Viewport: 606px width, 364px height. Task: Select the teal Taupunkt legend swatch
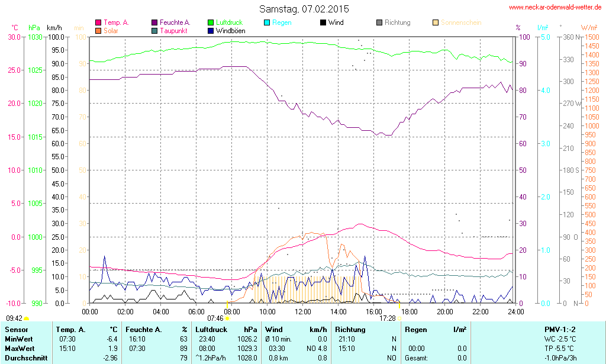point(154,30)
